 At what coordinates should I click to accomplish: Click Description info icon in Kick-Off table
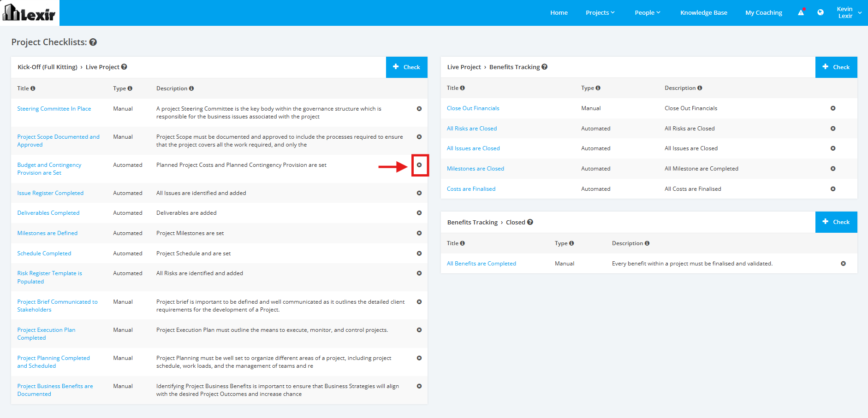coord(191,88)
